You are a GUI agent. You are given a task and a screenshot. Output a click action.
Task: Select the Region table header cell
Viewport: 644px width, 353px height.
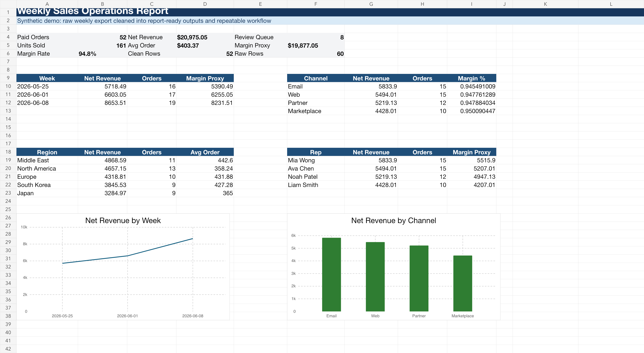tap(47, 152)
